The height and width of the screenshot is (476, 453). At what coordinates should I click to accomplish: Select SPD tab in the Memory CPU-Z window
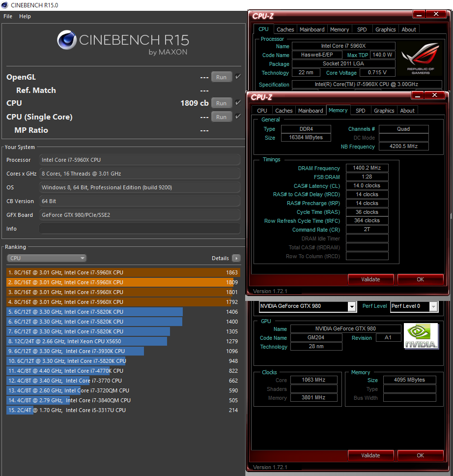tap(361, 111)
